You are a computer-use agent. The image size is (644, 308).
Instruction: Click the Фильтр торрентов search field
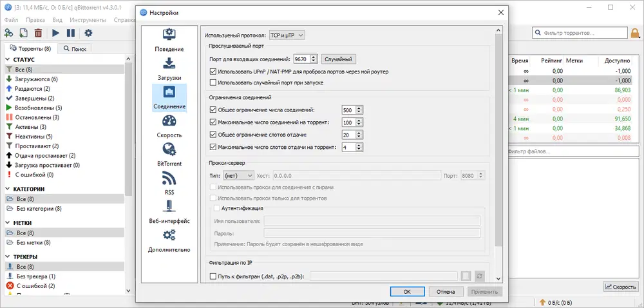580,33
